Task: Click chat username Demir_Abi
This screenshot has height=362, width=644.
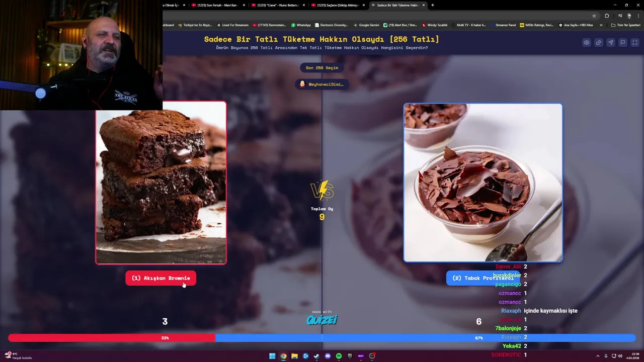Action: 509,266
